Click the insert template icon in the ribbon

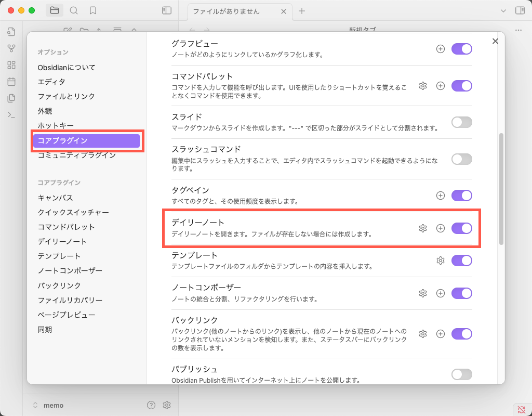(x=11, y=98)
